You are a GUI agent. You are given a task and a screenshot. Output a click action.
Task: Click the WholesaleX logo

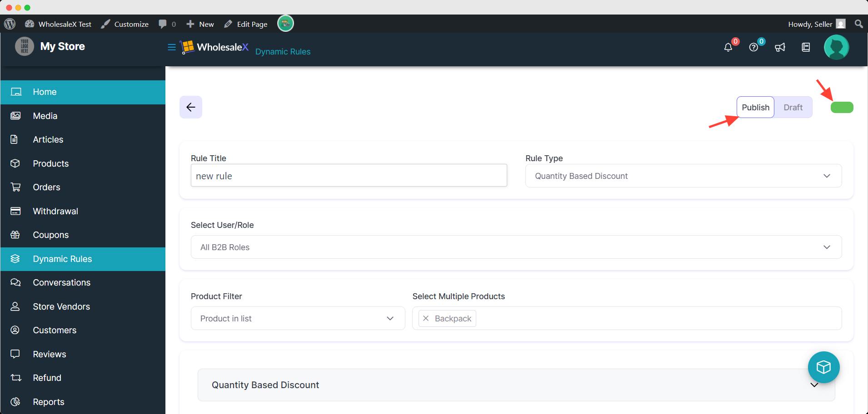[x=214, y=47]
